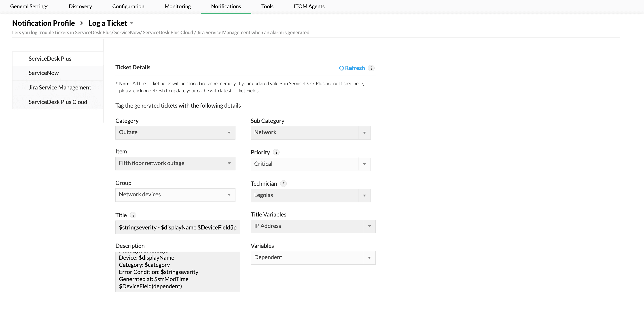This screenshot has width=644, height=314.
Task: View help beside the Refresh link
Action: [x=371, y=68]
